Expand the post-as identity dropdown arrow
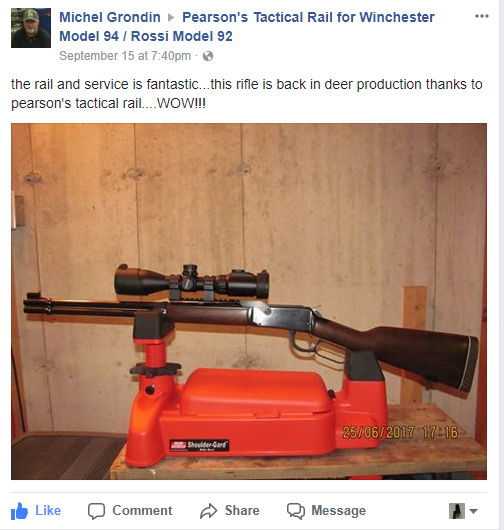The width and height of the screenshot is (504, 530). click(474, 511)
